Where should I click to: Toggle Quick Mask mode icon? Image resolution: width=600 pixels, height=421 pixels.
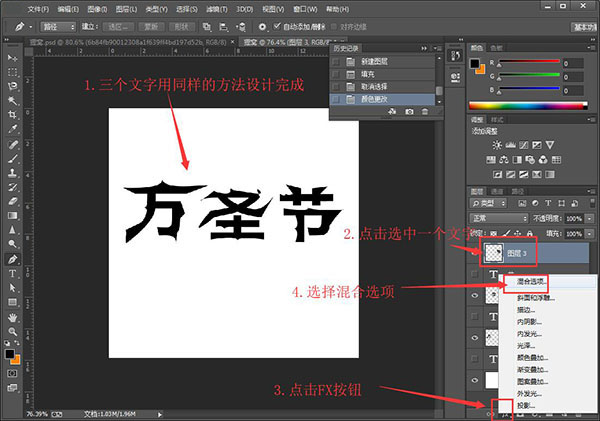click(x=12, y=373)
